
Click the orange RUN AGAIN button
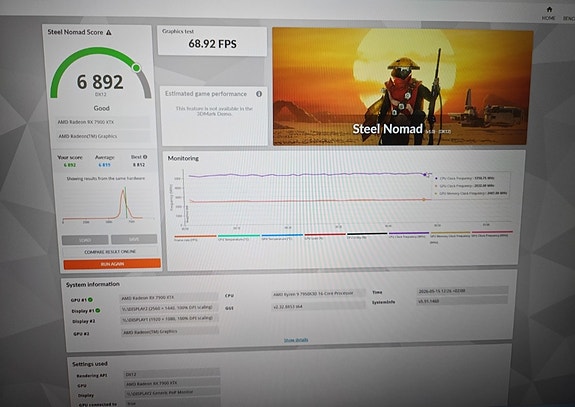click(112, 264)
